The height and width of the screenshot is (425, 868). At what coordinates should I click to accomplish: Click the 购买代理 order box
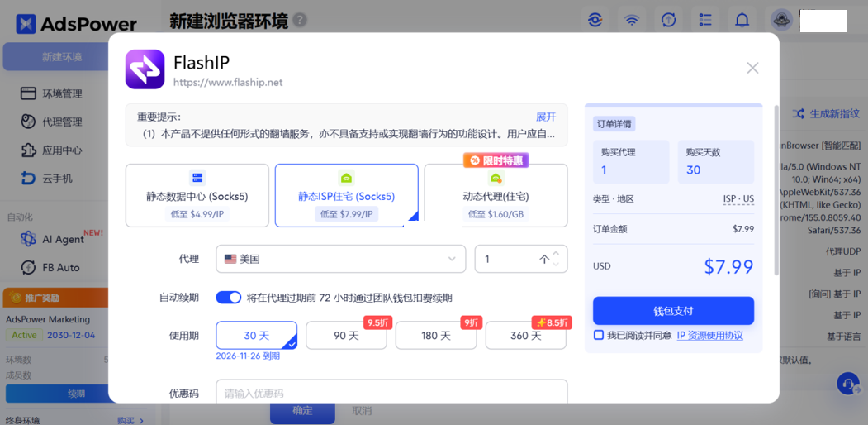(631, 162)
